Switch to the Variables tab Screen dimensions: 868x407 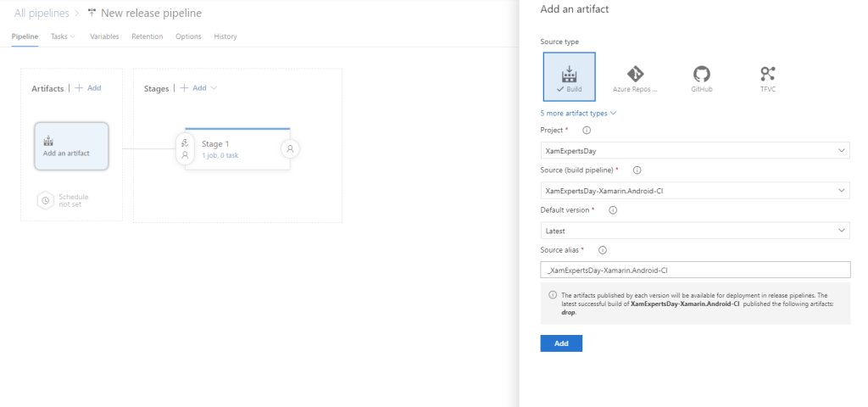(x=104, y=36)
